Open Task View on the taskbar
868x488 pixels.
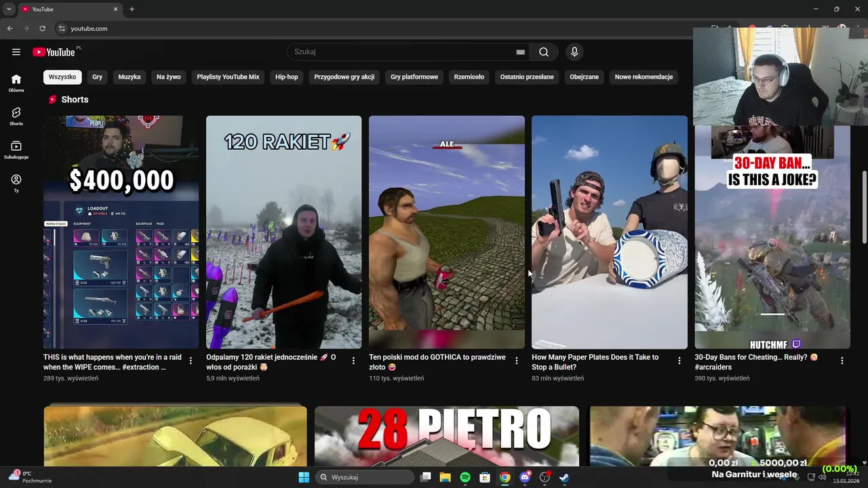tap(425, 477)
